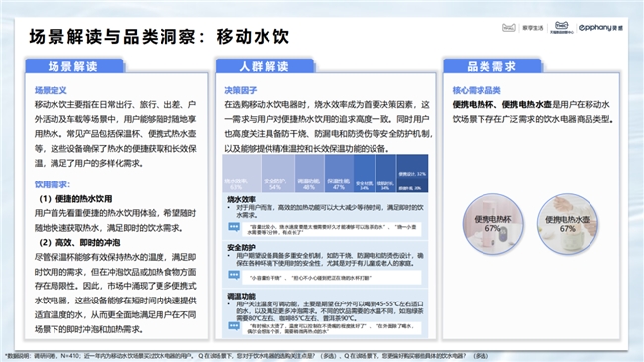Viewport: 644px width, 362px height.
Task: Click the chat bubble icon under 调温功能
Action: [x=234, y=326]
